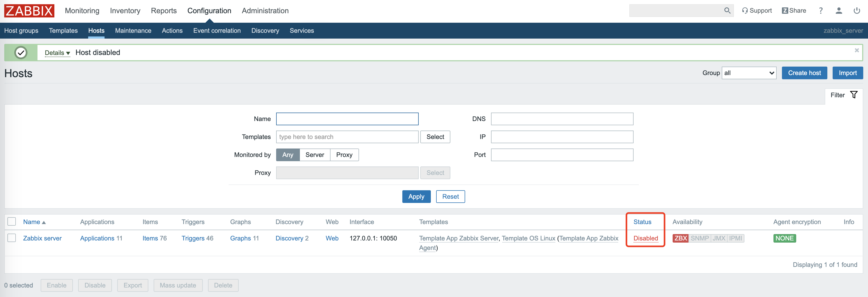Open Support link with headset icon
Image resolution: width=868 pixels, height=297 pixels.
click(757, 11)
